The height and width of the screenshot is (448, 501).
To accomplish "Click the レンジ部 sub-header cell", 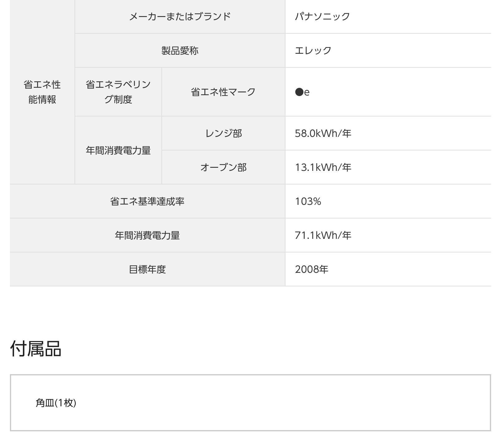I will [223, 133].
